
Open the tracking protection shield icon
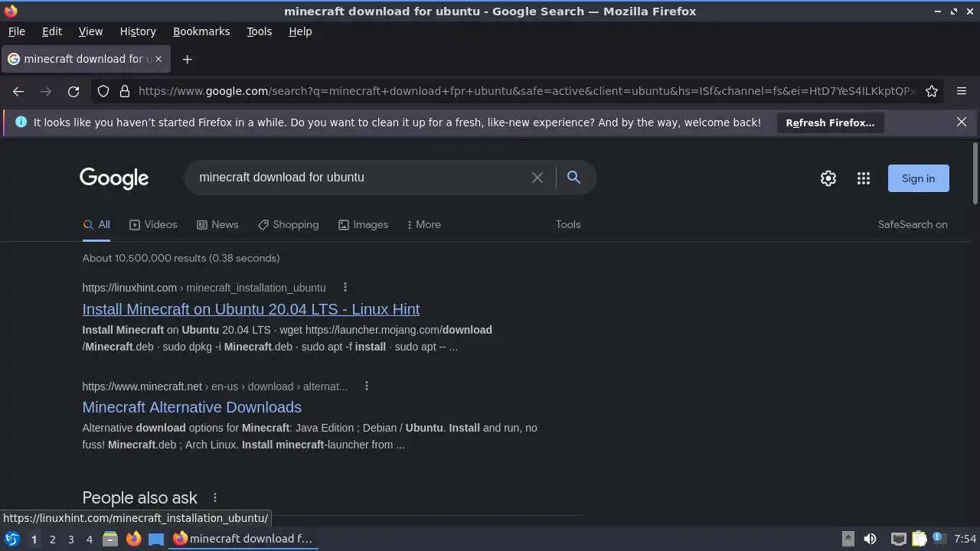coord(103,91)
